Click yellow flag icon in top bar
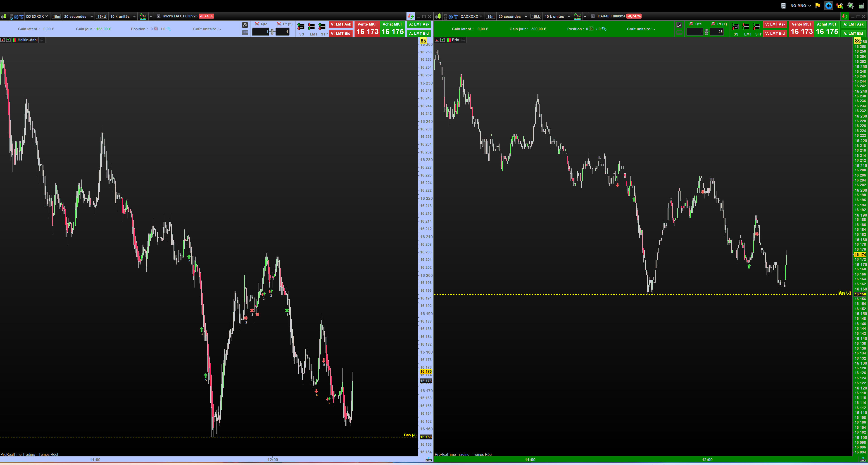 [x=818, y=5]
